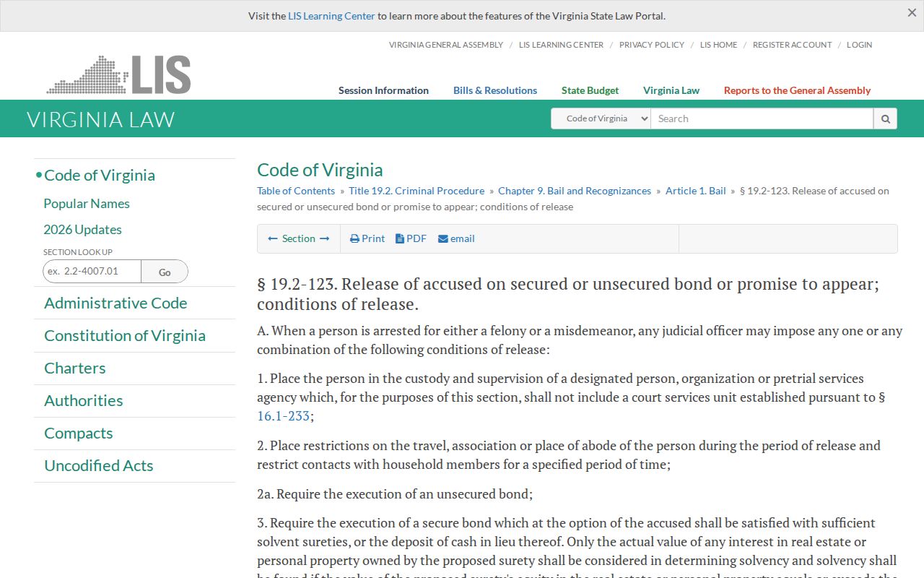
Task: Follow the 16.1-233 section reference link
Action: (283, 416)
